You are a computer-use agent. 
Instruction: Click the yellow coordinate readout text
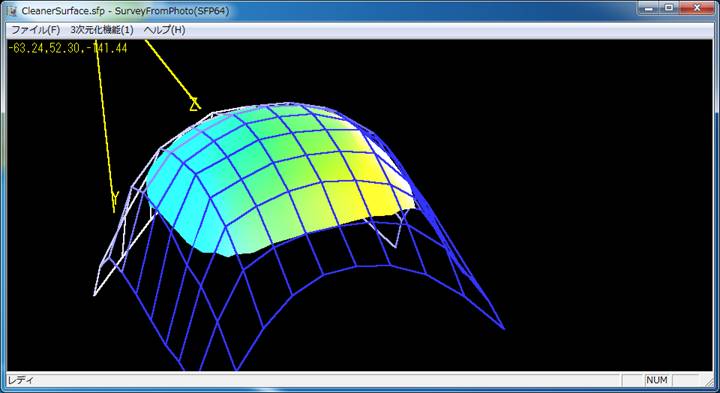(68, 48)
